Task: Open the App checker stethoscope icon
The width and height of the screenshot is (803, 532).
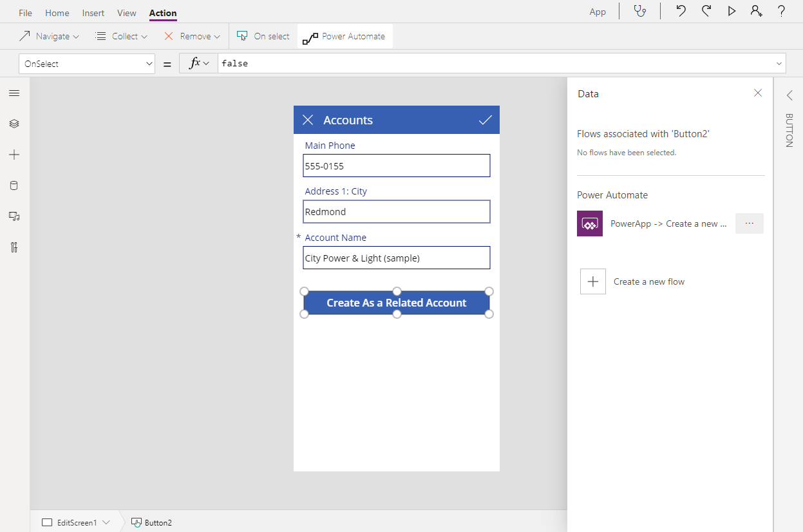Action: click(x=639, y=11)
